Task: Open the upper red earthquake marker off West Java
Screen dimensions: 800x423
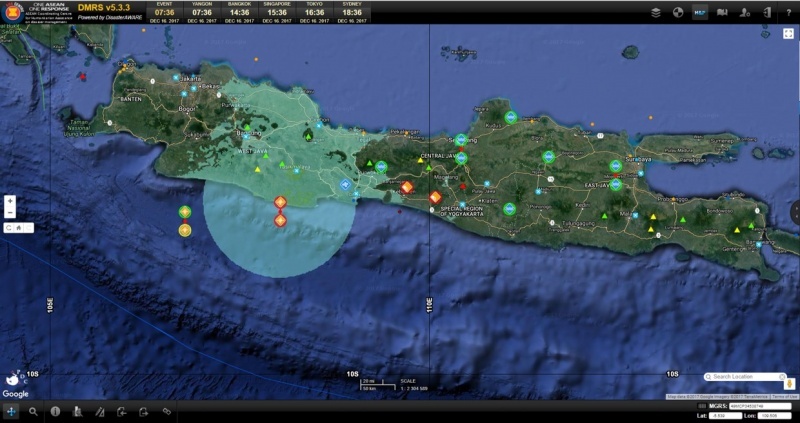Action: pyautogui.click(x=280, y=202)
